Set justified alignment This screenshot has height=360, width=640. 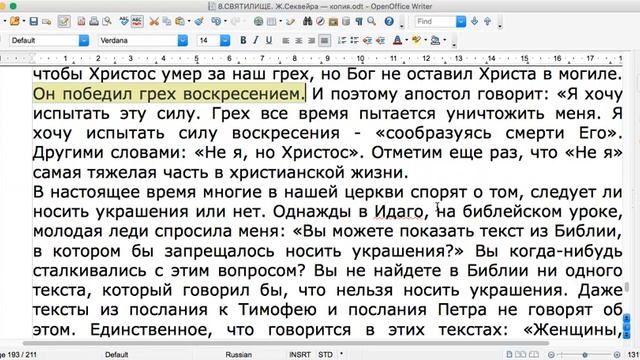click(x=324, y=40)
